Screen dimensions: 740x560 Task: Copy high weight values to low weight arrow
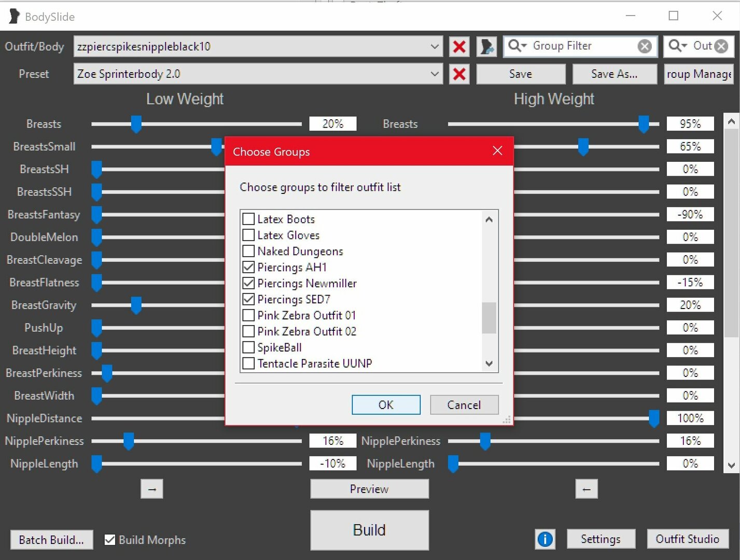pyautogui.click(x=587, y=489)
